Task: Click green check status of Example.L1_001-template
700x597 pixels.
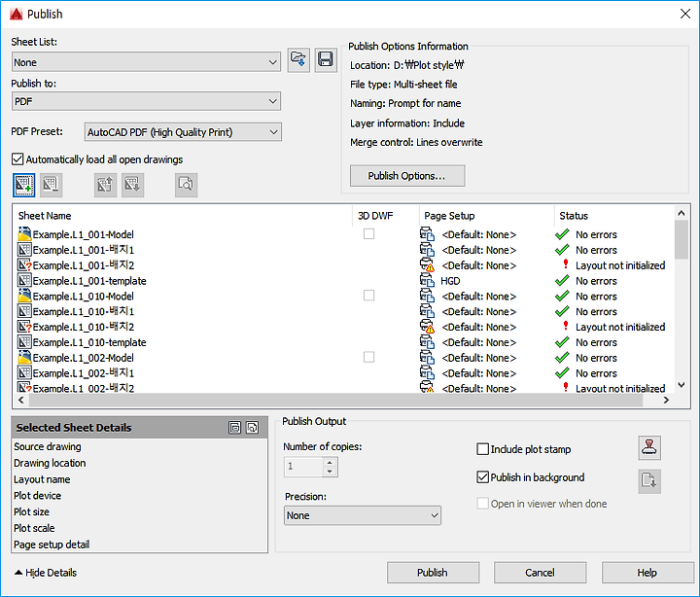Action: pyautogui.click(x=562, y=280)
